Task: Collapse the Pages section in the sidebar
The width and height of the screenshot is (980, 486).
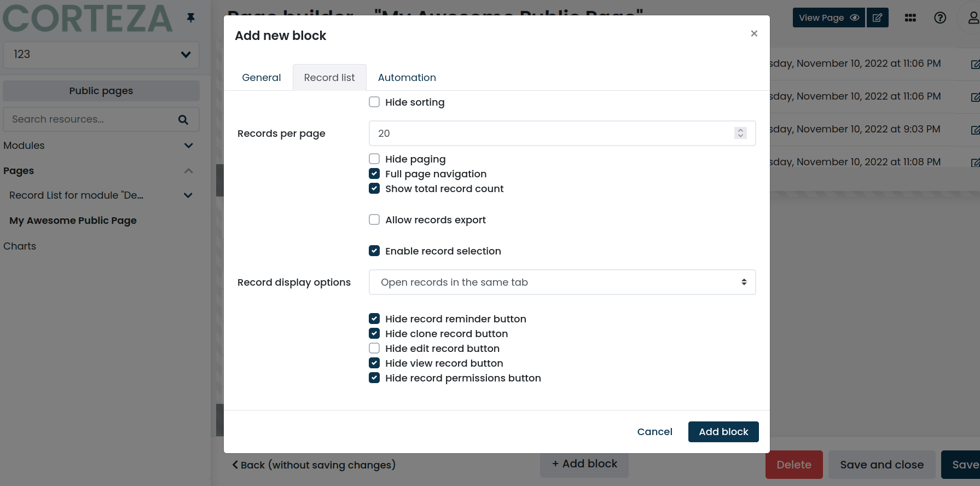Action: pyautogui.click(x=188, y=170)
